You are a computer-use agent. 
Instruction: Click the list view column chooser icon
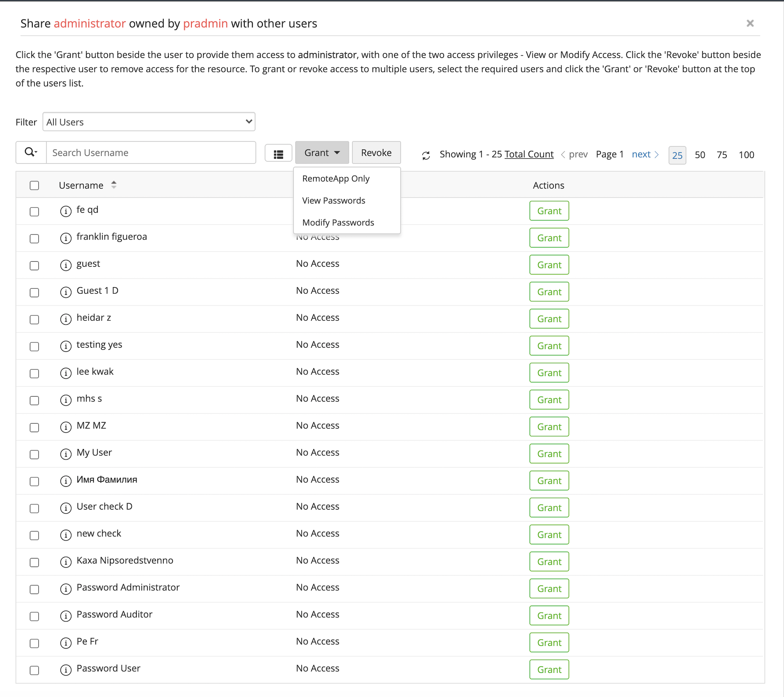[x=278, y=154]
